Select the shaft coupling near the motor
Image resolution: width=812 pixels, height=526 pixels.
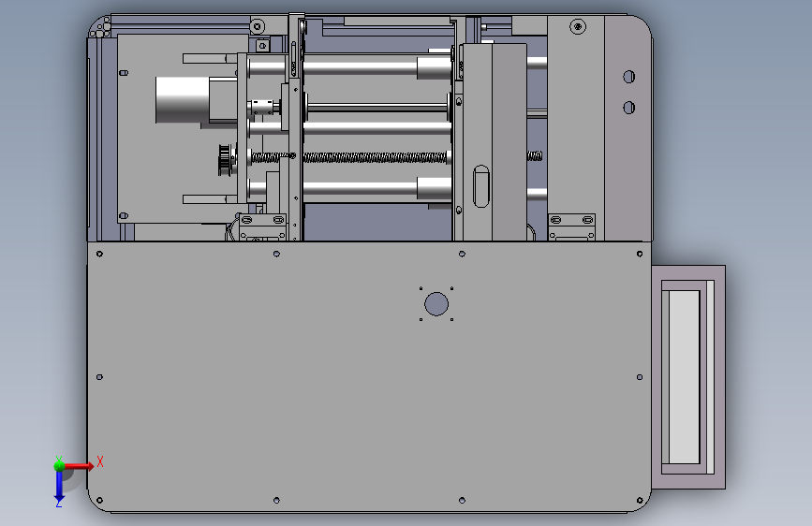261,108
